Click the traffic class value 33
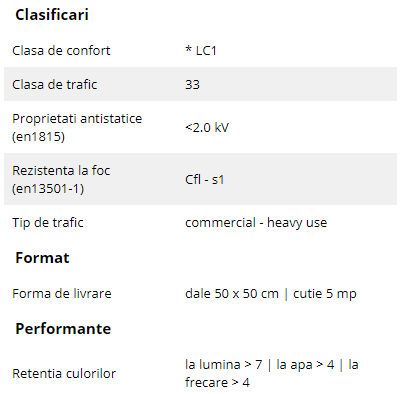The width and height of the screenshot is (407, 394). pos(192,84)
